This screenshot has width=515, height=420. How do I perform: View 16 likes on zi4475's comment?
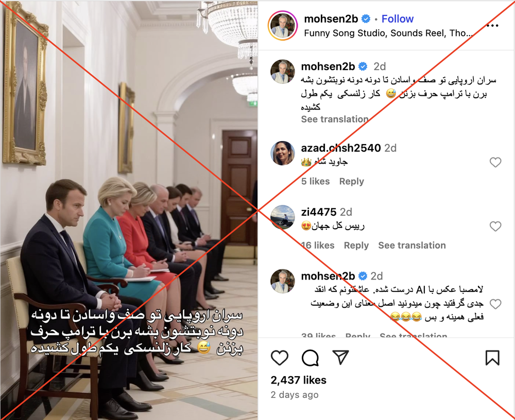(x=318, y=246)
